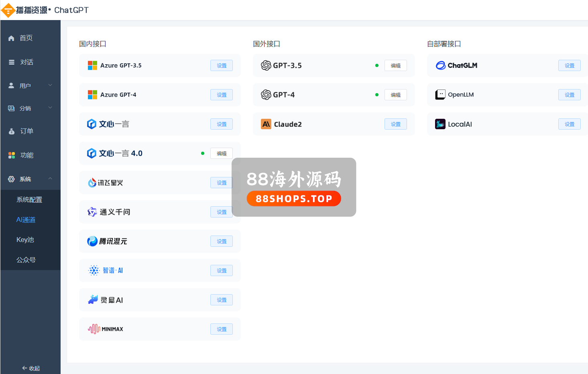Click 设置 button for OpenLLM
This screenshot has height=374, width=588.
pos(569,95)
